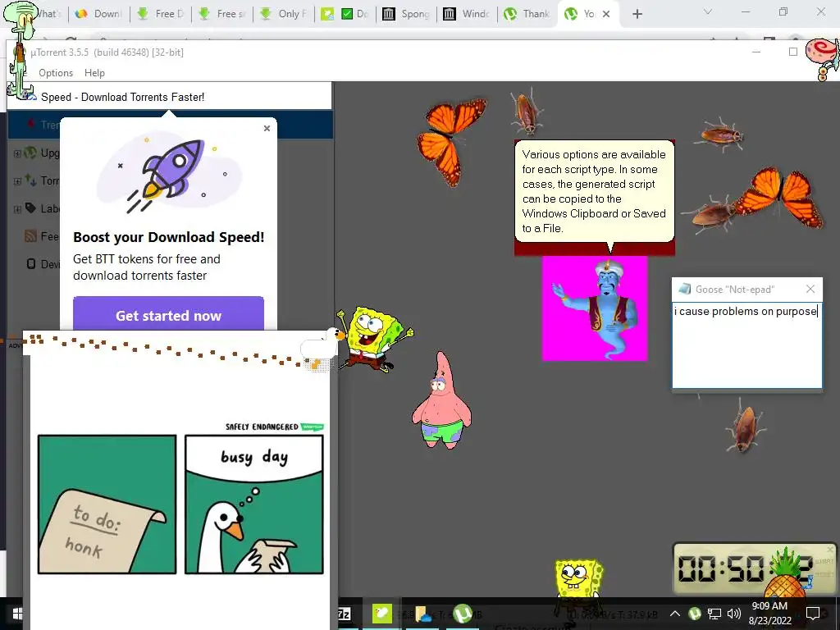840x630 pixels.
Task: Open the folder with cloud taskbar icon
Action: coord(422,614)
